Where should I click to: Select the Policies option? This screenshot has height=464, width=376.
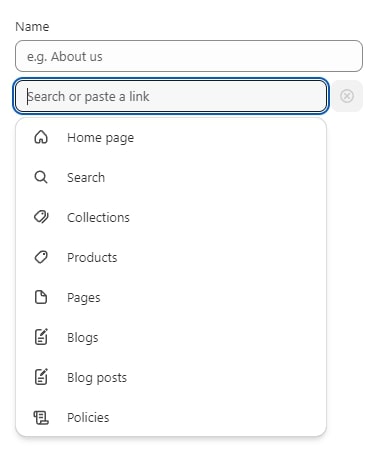click(x=171, y=417)
